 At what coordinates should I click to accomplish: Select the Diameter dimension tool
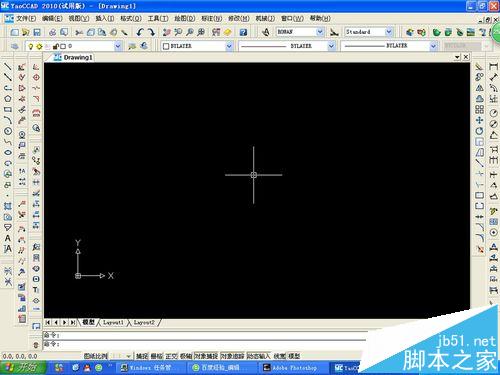[494, 124]
